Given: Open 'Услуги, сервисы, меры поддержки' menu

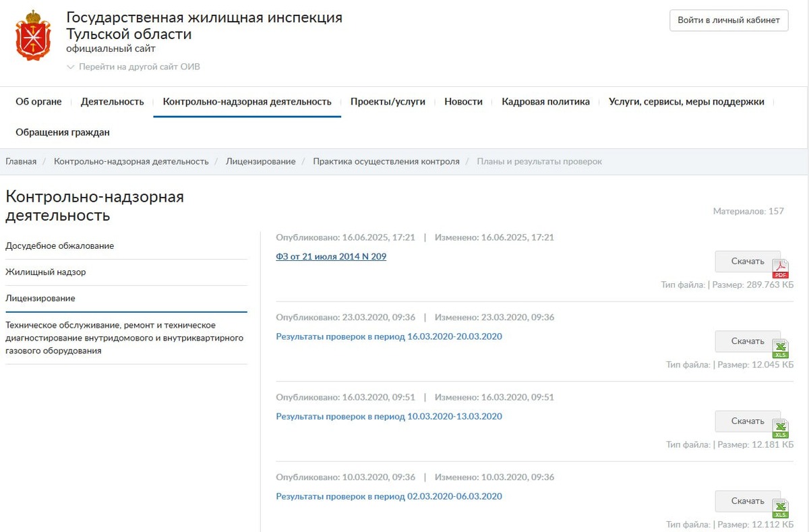Looking at the screenshot, I should pos(686,102).
